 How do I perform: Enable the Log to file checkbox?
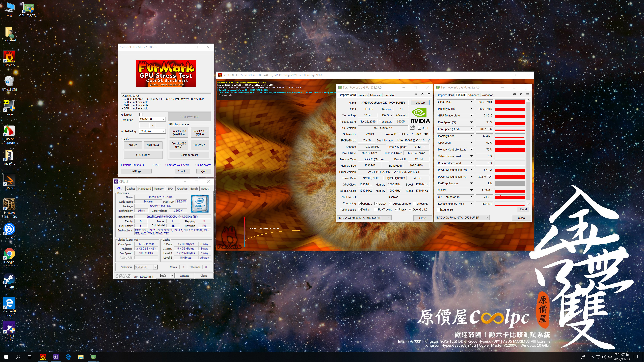coord(439,210)
